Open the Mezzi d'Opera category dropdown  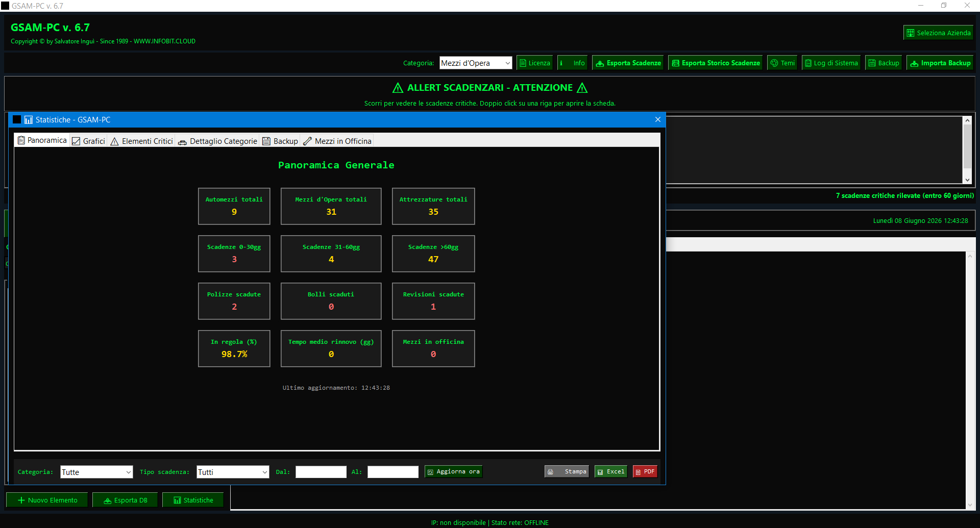(476, 63)
